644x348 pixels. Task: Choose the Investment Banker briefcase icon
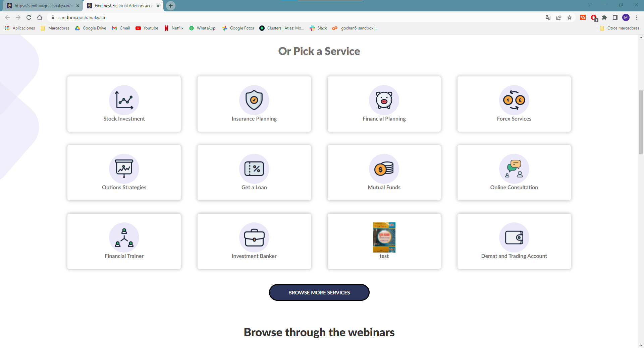tap(254, 237)
